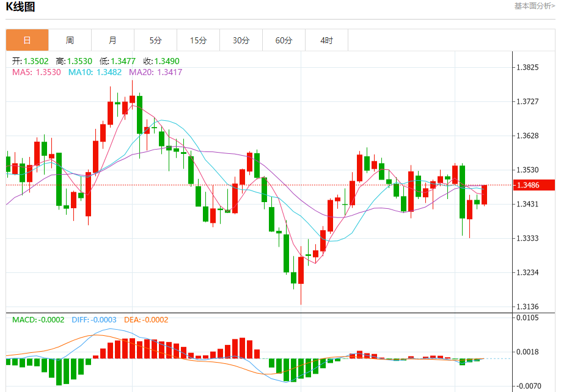Switch to the 5分 interval tab
Screen dimensions: 561x392
pyautogui.click(x=155, y=40)
